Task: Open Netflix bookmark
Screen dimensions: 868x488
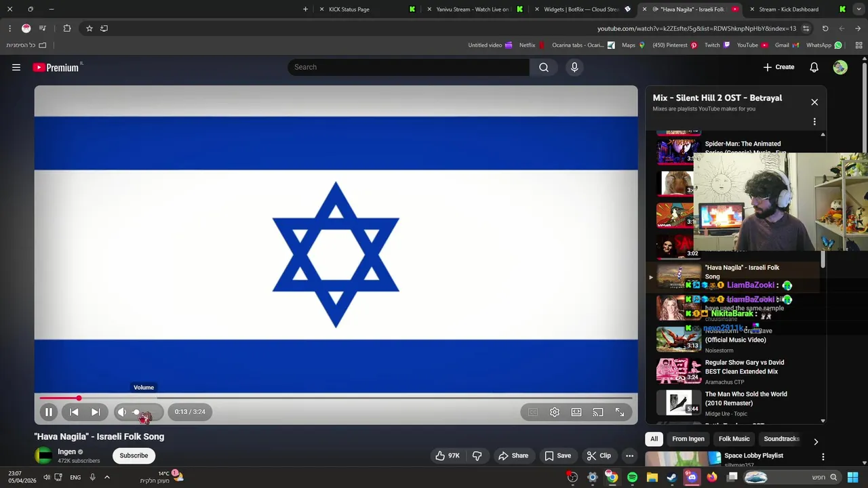Action: [x=532, y=45]
